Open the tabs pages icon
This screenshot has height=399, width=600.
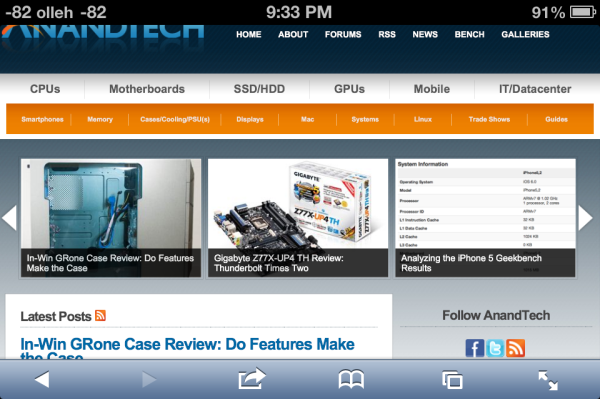452,380
